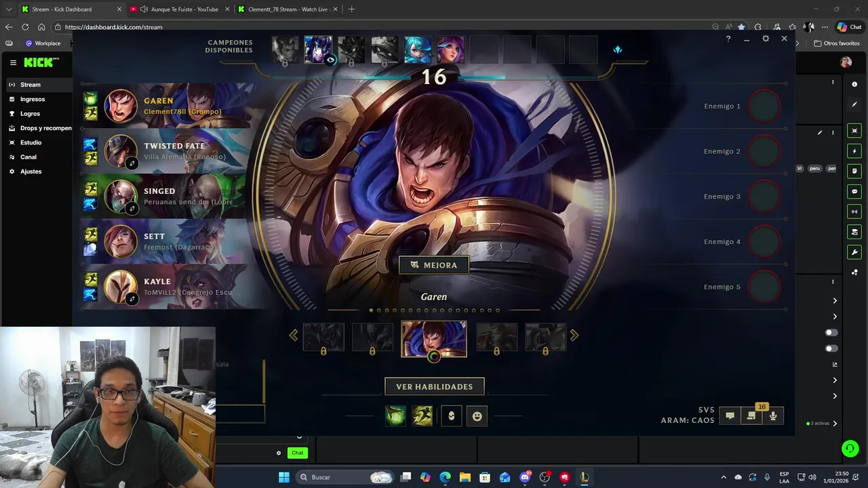Expand the 2 activas chevron
868x488 pixels.
pyautogui.click(x=835, y=424)
